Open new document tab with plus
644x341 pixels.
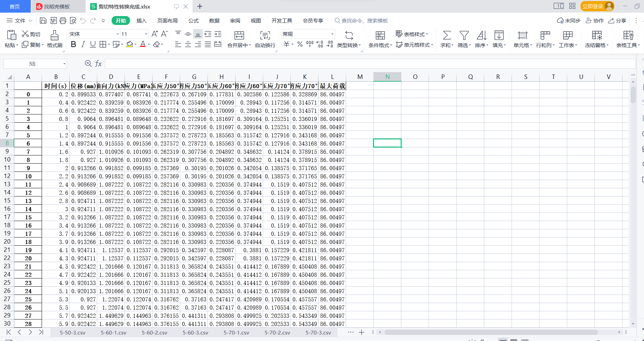[x=200, y=6]
